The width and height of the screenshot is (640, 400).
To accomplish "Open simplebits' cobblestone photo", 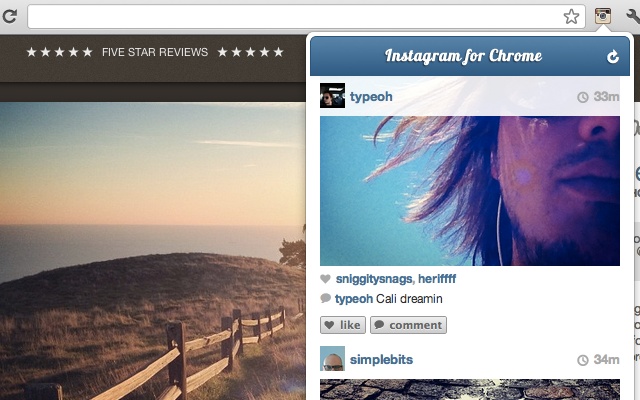I will (x=469, y=389).
